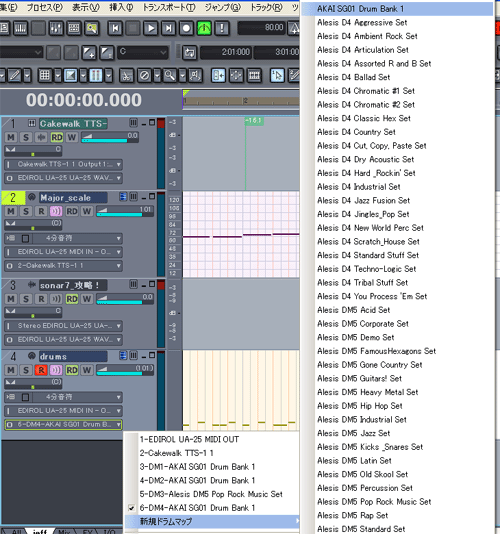The image size is (500, 534).
Task: Click the audio track icon beside sonar7_攻略！
Action: [32, 284]
